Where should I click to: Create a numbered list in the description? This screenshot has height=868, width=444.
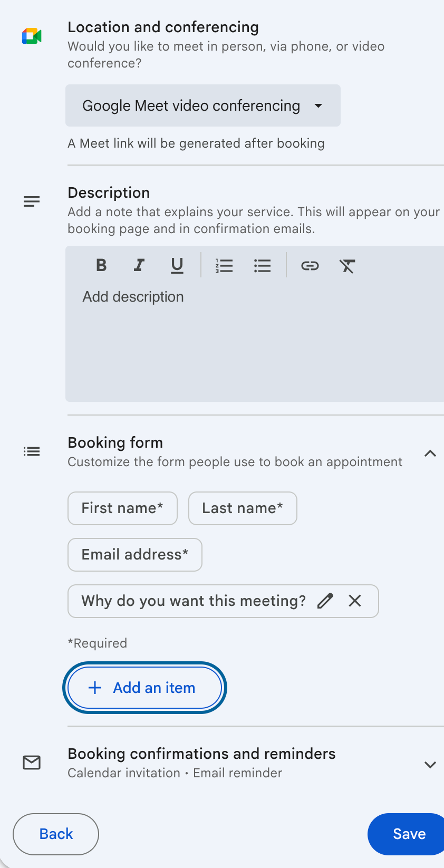[x=224, y=265]
